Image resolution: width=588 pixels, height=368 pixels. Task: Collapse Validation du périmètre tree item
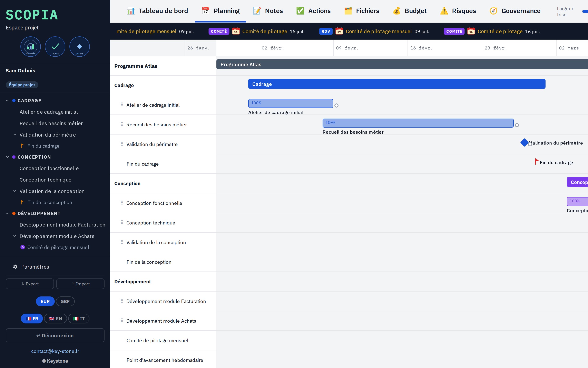(x=14, y=135)
